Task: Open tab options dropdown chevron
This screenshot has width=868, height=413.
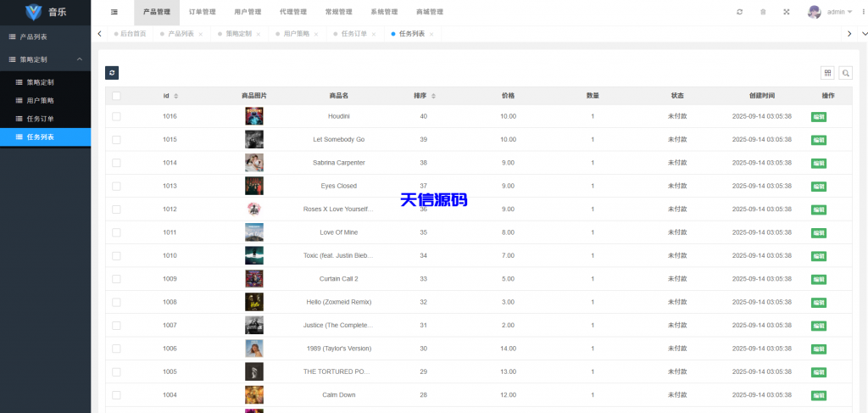Action: (x=862, y=34)
